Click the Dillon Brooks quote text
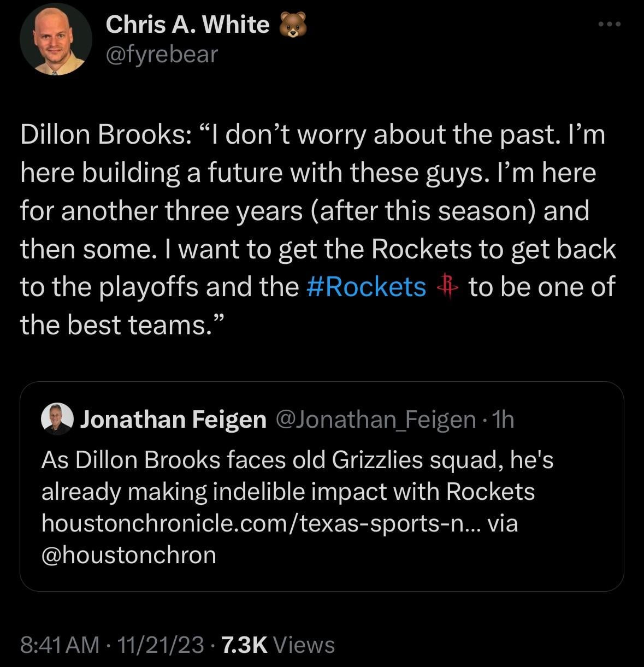Screen dimensions: 644x667 pyautogui.click(x=317, y=210)
